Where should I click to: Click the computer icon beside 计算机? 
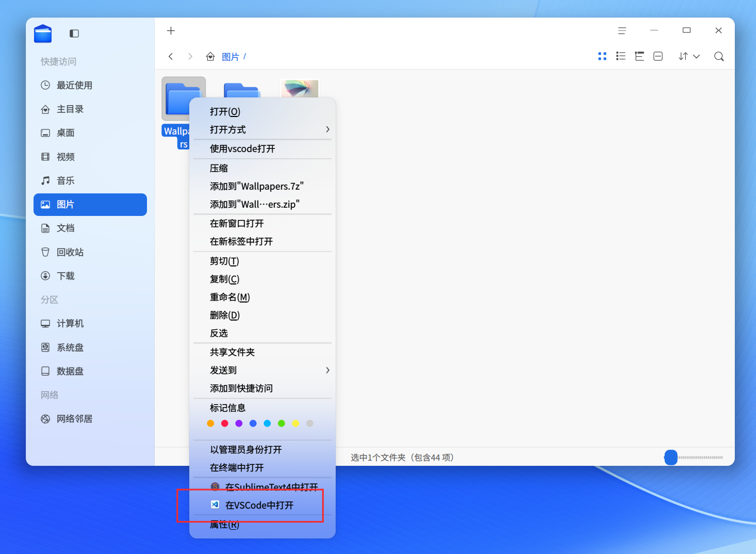[45, 324]
